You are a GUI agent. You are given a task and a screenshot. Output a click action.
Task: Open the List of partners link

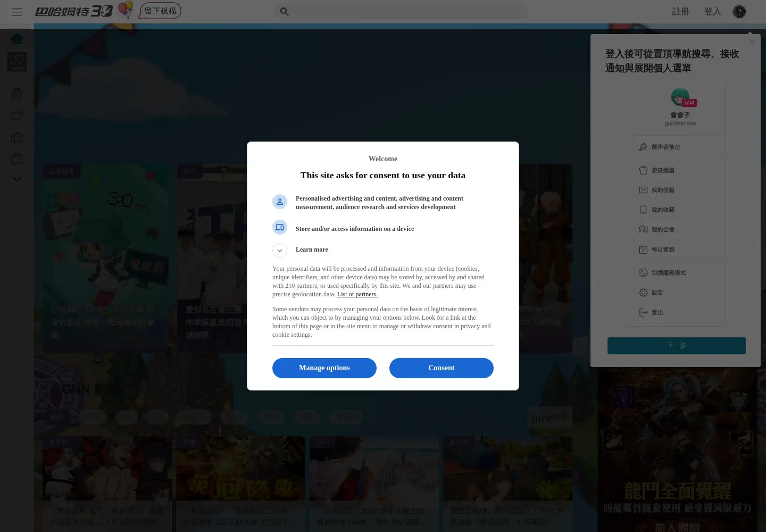(x=357, y=294)
